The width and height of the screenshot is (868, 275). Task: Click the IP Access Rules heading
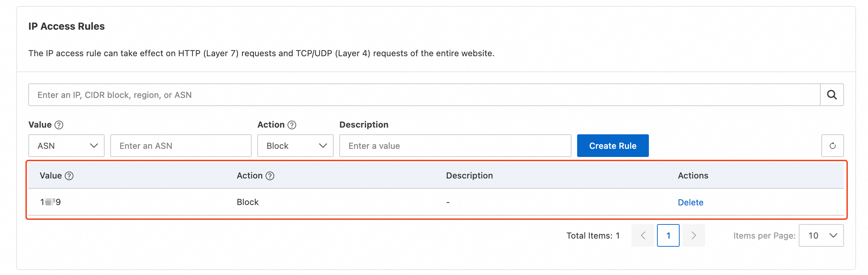pos(66,26)
